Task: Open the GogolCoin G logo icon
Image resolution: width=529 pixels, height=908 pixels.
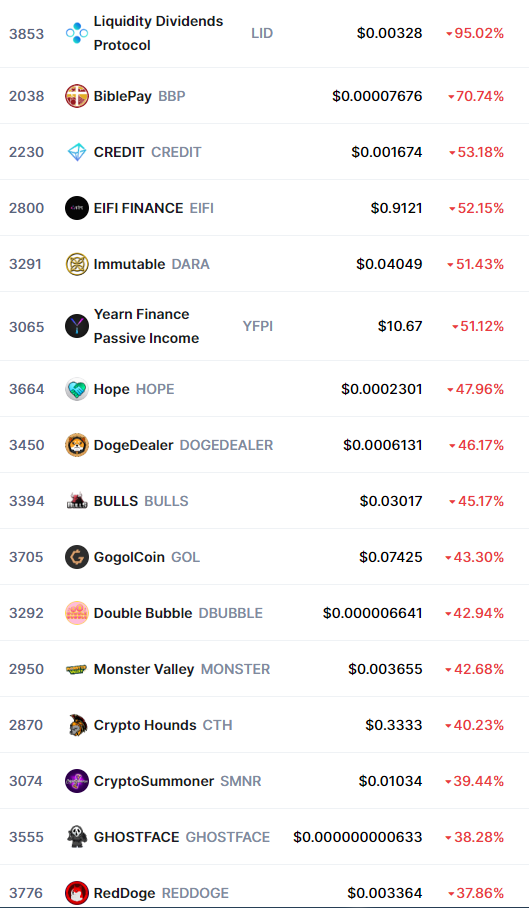Action: pyautogui.click(x=77, y=557)
